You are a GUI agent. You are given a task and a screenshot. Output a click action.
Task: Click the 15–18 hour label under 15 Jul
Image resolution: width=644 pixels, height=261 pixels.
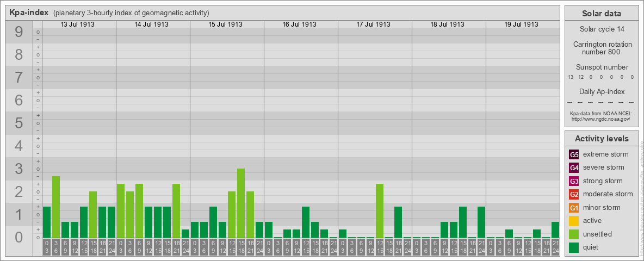[x=241, y=247]
